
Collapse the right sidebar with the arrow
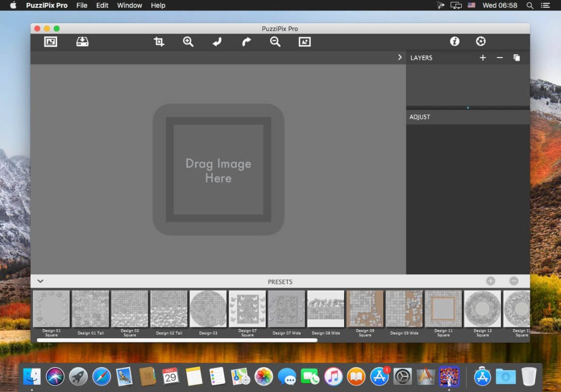399,57
